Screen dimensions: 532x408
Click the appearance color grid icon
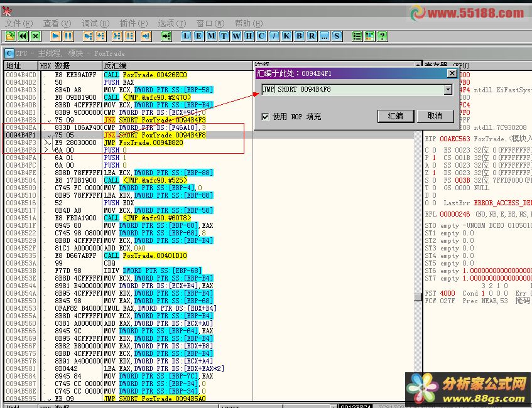tap(369, 36)
